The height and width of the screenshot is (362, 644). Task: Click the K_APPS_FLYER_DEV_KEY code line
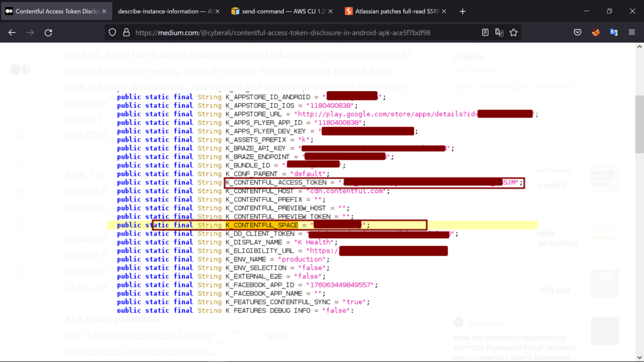tap(267, 131)
